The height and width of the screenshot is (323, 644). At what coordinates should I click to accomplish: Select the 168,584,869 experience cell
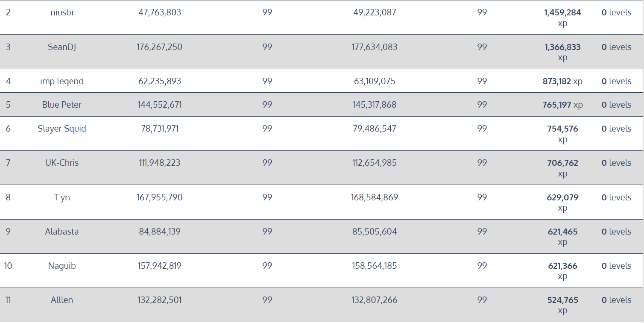pos(375,197)
